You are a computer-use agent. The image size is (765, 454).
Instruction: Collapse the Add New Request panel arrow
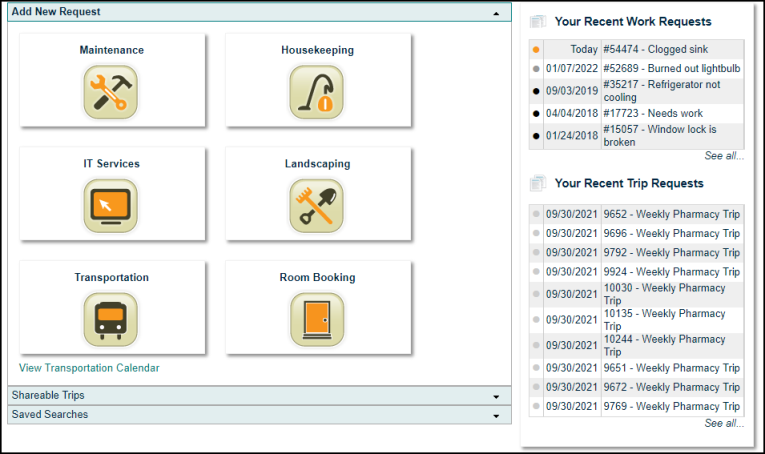[496, 13]
